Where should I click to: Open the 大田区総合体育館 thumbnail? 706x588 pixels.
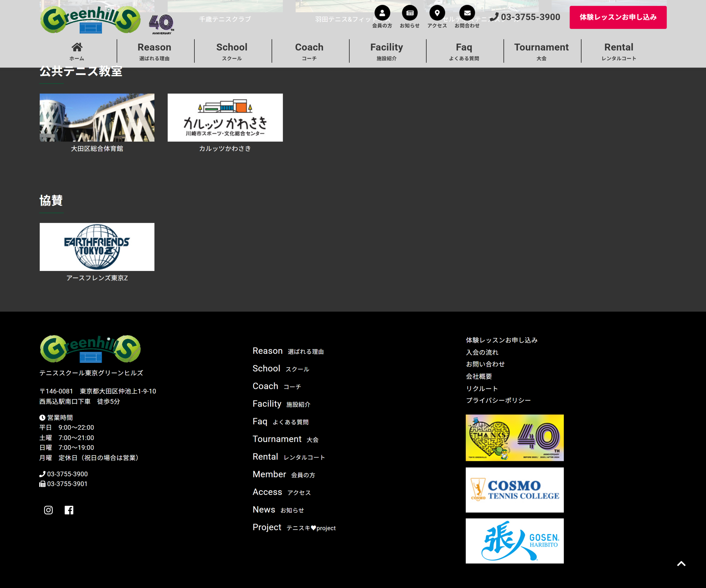click(x=97, y=118)
